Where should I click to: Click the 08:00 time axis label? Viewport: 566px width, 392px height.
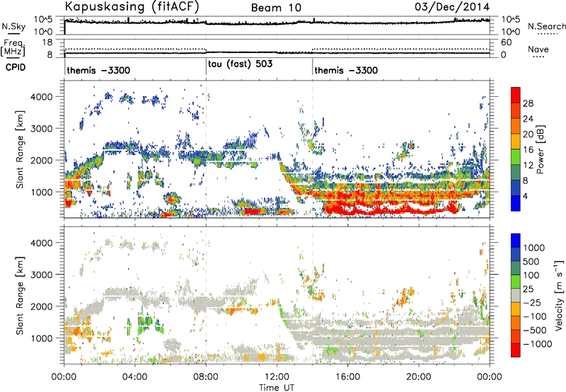point(206,377)
